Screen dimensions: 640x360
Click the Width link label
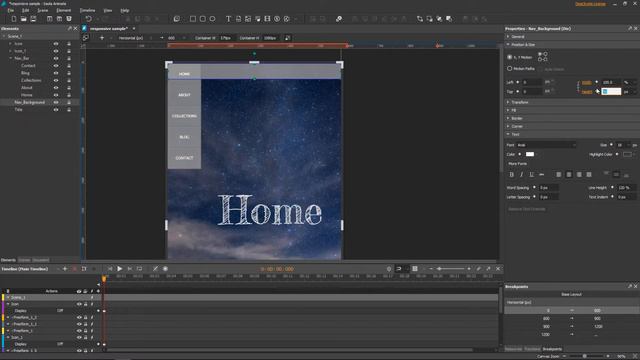(x=587, y=82)
